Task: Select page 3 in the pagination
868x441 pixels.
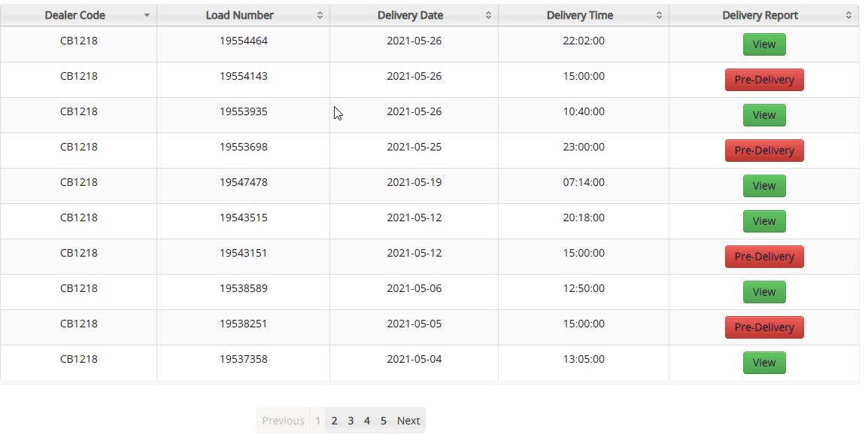Action: pyautogui.click(x=351, y=421)
